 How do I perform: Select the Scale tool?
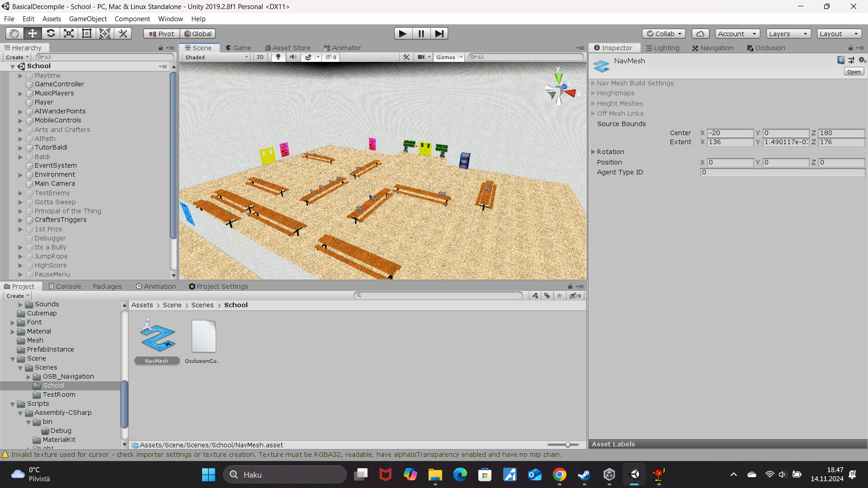[x=68, y=33]
